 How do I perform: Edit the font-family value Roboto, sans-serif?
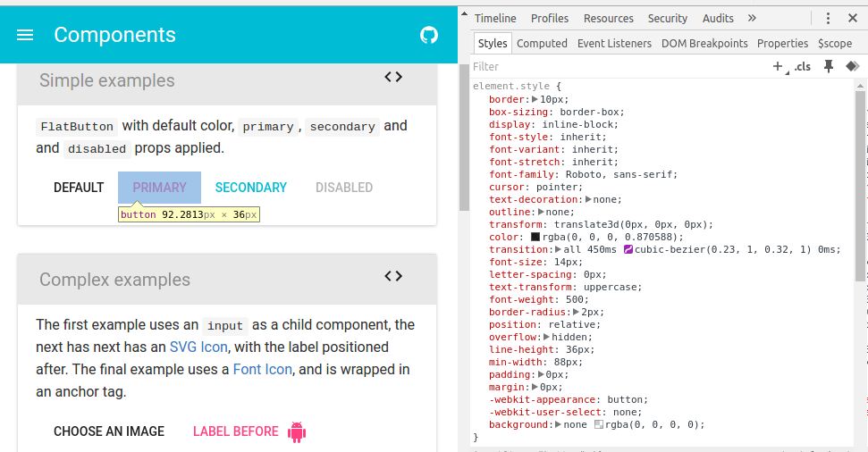click(619, 175)
